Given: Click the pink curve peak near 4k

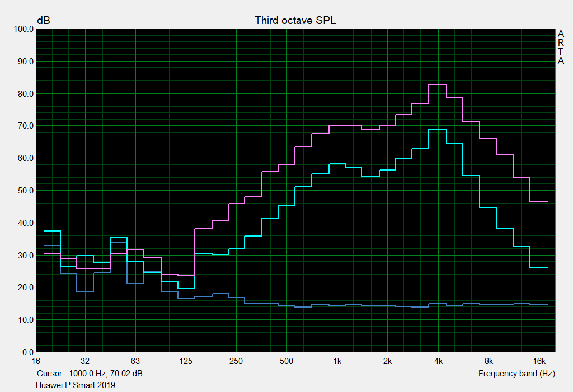Looking at the screenshot, I should pyautogui.click(x=438, y=84).
